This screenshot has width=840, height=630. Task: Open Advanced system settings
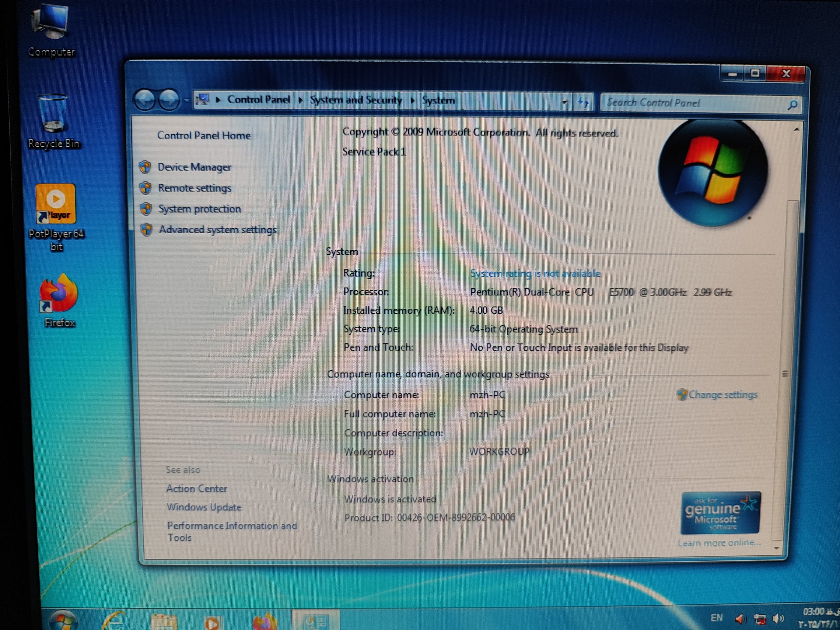coord(217,230)
